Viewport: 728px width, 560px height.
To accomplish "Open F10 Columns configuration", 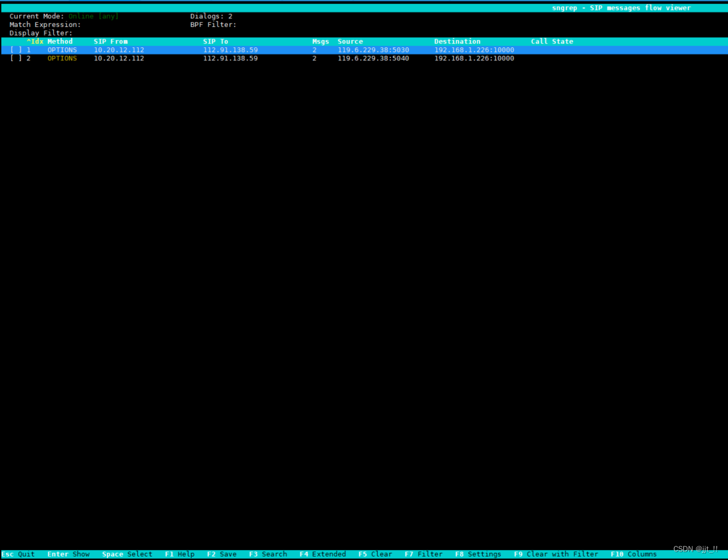I will 634,554.
